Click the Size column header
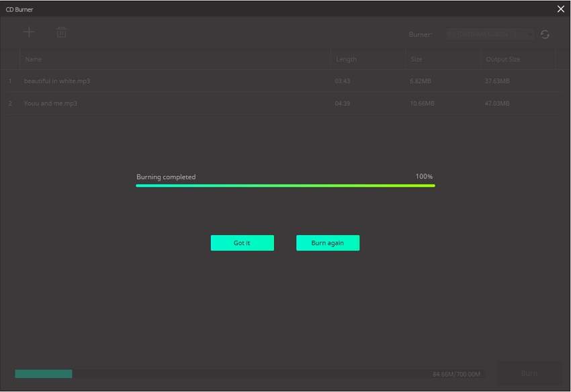 [x=416, y=59]
